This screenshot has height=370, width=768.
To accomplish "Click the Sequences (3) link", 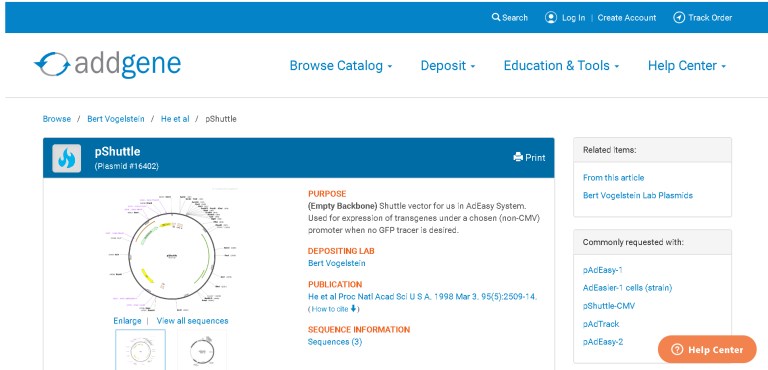I will [x=335, y=342].
